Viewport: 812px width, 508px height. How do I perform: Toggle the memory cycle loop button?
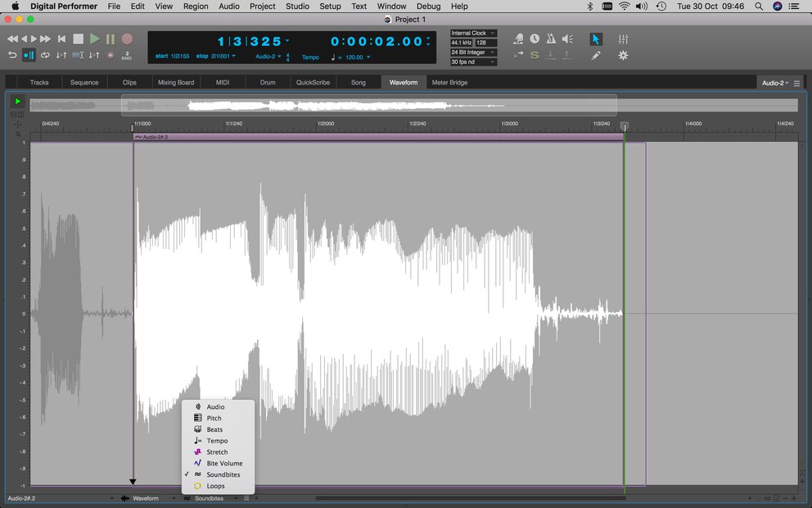(x=44, y=56)
